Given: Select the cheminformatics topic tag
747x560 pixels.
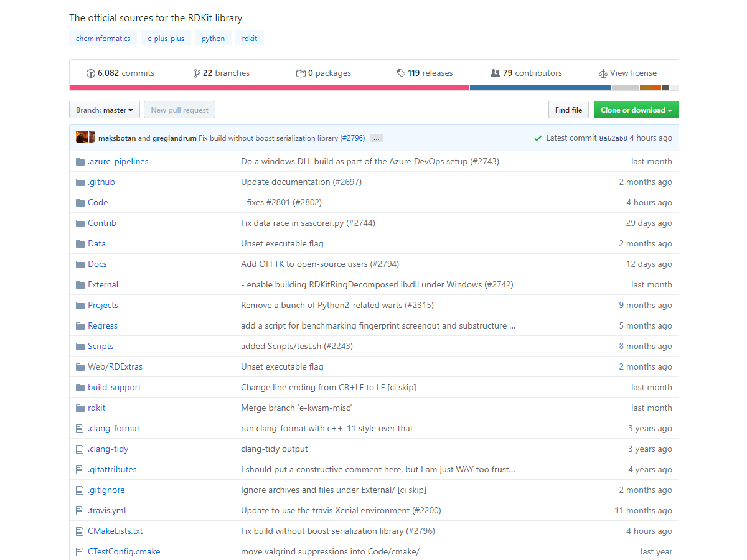Looking at the screenshot, I should (x=103, y=39).
